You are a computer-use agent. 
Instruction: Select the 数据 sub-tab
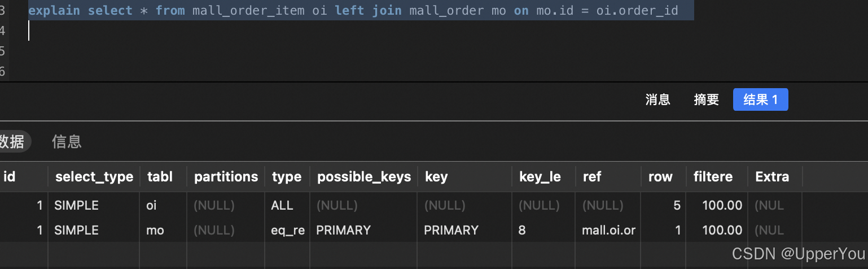[12, 141]
